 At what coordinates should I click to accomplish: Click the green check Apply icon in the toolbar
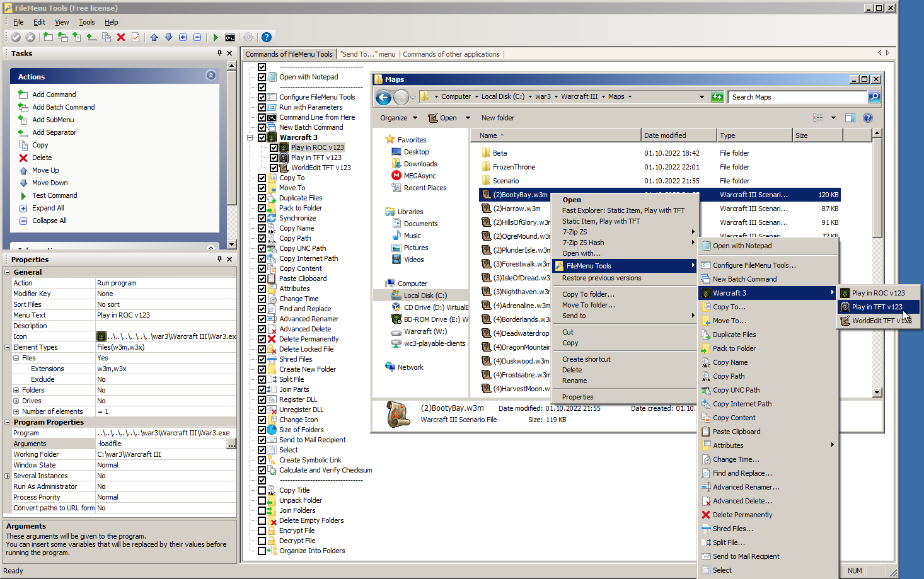16,37
